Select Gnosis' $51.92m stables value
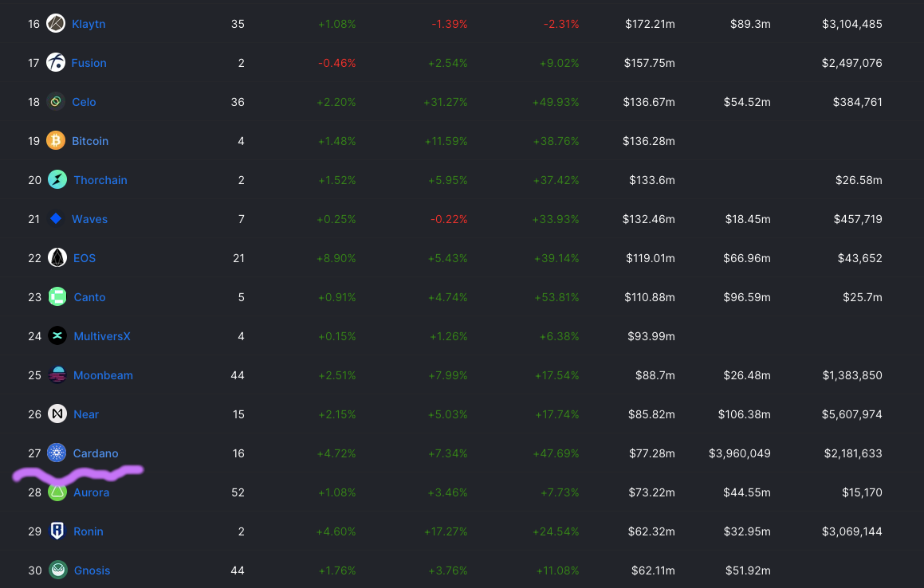Screen dimensions: 924x588 point(748,571)
